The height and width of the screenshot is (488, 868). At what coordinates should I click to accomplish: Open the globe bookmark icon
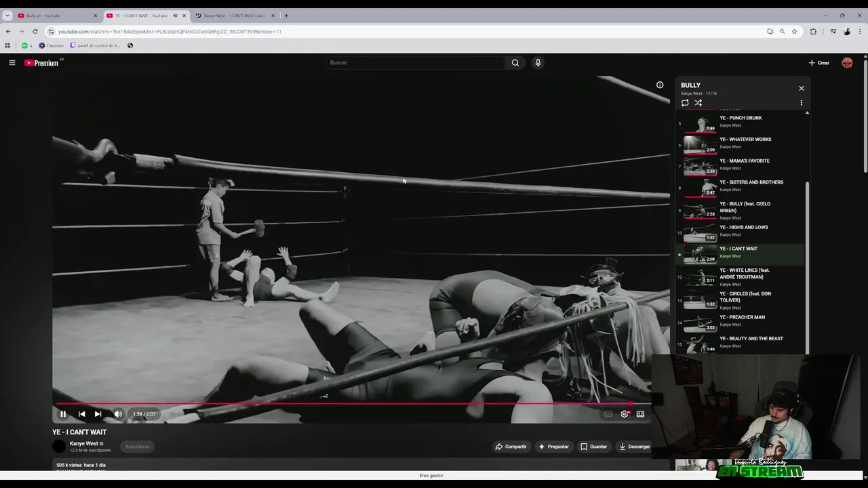[x=130, y=45]
